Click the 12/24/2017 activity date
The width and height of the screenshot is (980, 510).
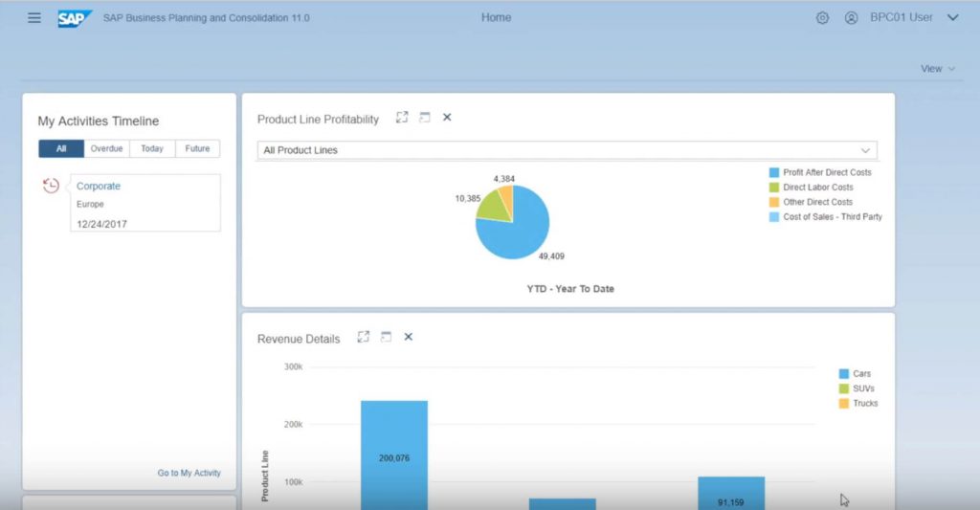point(101,224)
